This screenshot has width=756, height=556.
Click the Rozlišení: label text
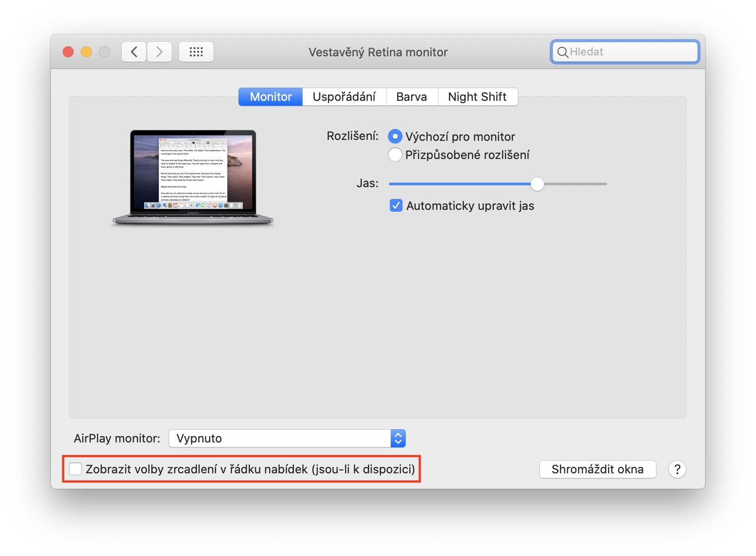tap(353, 136)
